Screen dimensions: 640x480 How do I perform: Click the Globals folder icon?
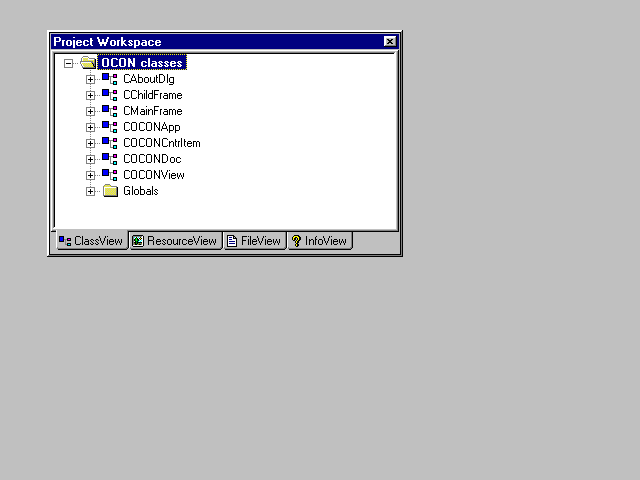click(110, 191)
